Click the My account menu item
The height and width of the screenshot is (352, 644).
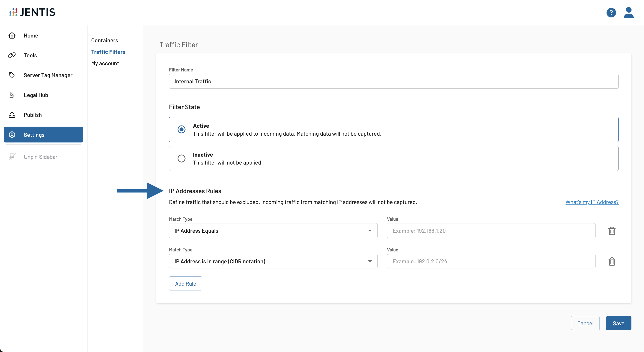[105, 63]
